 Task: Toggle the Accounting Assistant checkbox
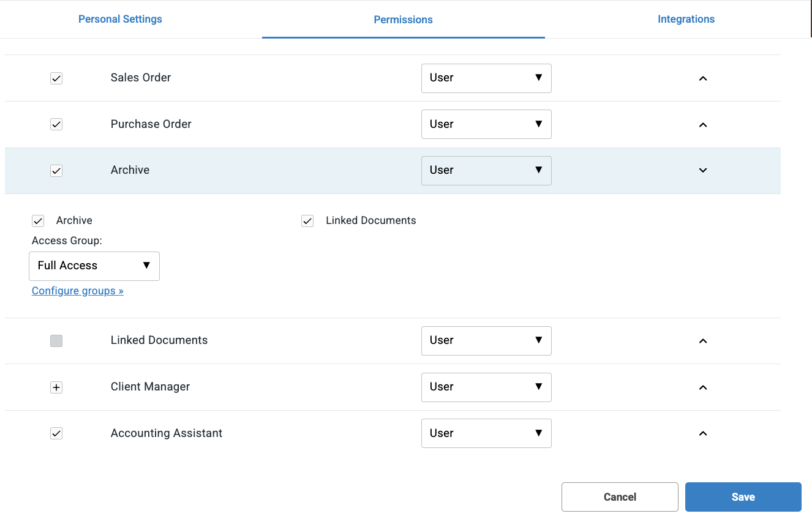tap(56, 433)
